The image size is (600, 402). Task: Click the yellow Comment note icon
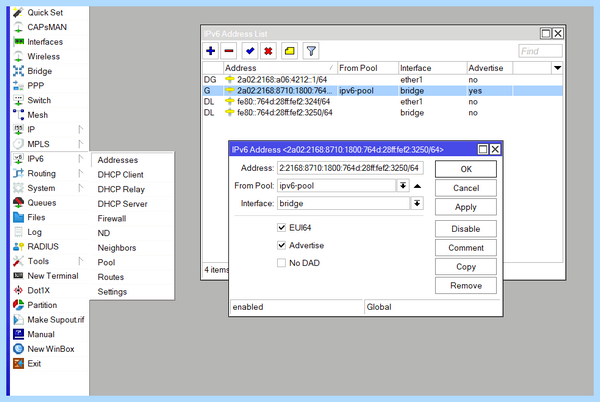tap(290, 51)
